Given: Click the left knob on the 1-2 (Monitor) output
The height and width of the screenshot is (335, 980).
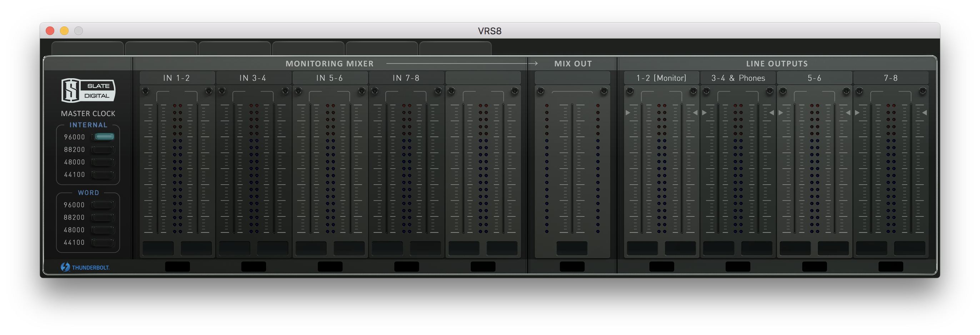Looking at the screenshot, I should 630,91.
